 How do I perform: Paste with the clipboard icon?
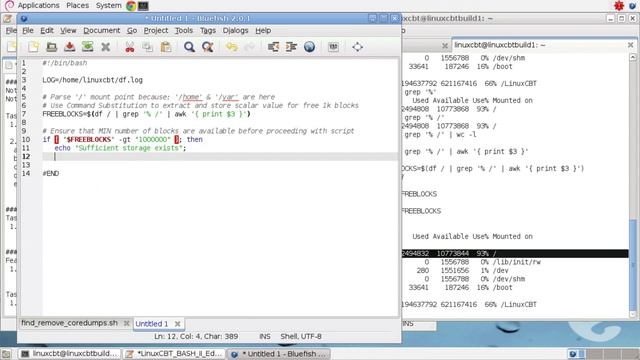coord(166,47)
